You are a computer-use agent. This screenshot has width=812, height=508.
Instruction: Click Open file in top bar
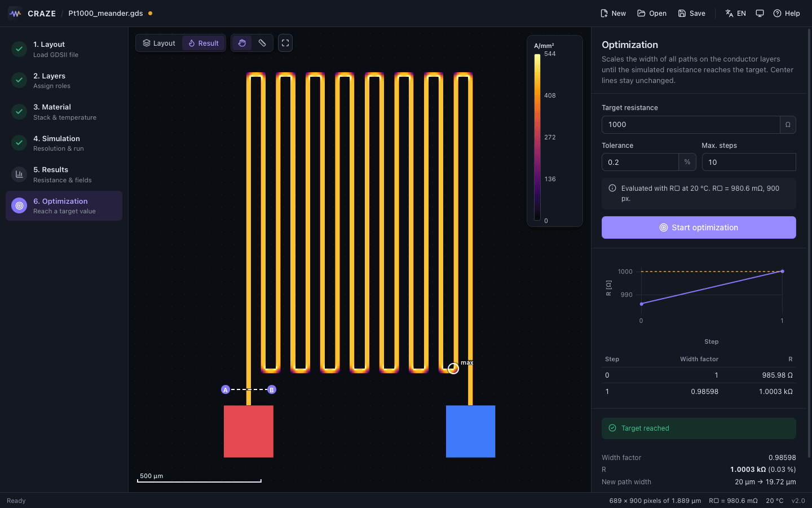coord(652,13)
